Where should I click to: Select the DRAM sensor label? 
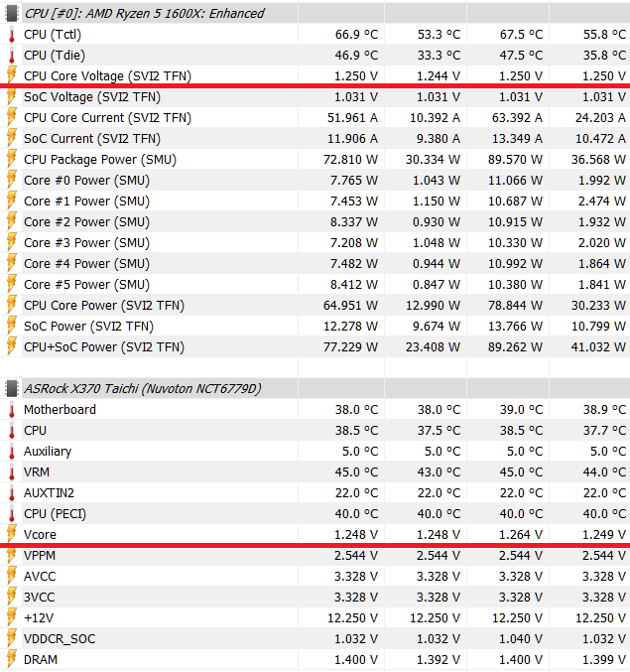pos(41,659)
